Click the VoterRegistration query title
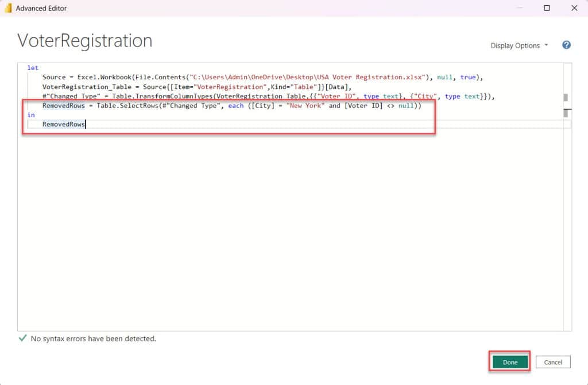The image size is (588, 385). [85, 41]
